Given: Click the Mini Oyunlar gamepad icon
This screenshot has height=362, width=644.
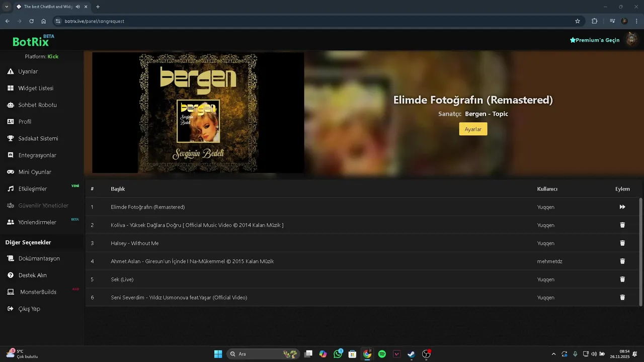Looking at the screenshot, I should 10,172.
